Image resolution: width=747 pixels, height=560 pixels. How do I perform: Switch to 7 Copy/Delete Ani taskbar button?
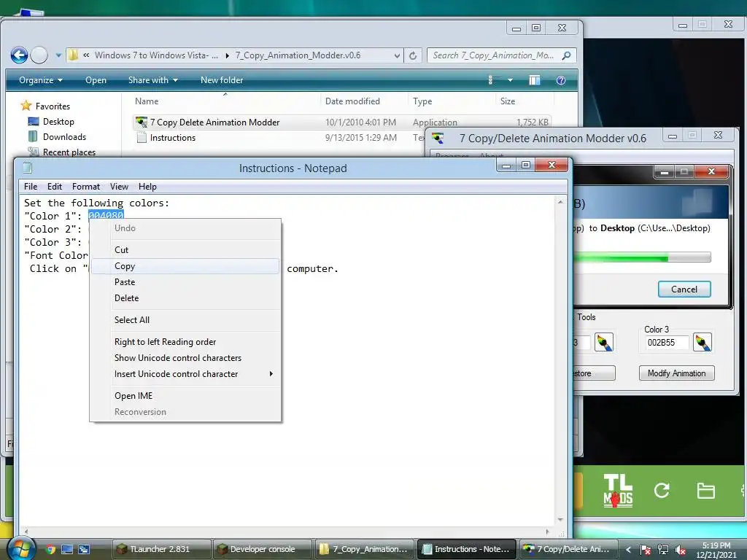pos(568,549)
